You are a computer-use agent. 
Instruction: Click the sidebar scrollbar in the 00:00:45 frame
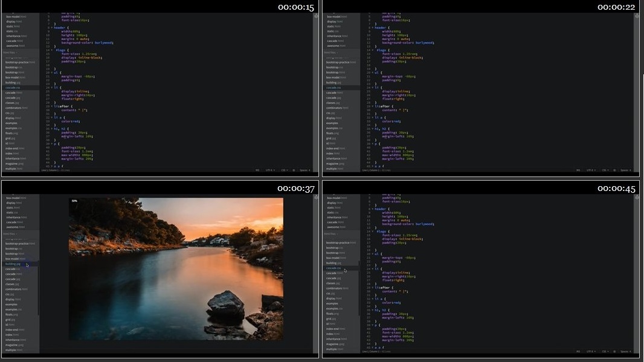point(359,288)
